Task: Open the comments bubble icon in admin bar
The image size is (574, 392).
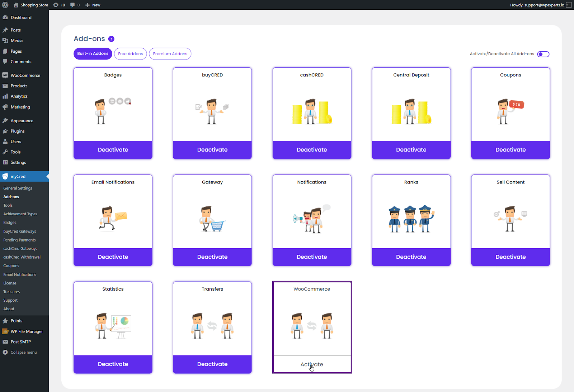Action: [73, 5]
